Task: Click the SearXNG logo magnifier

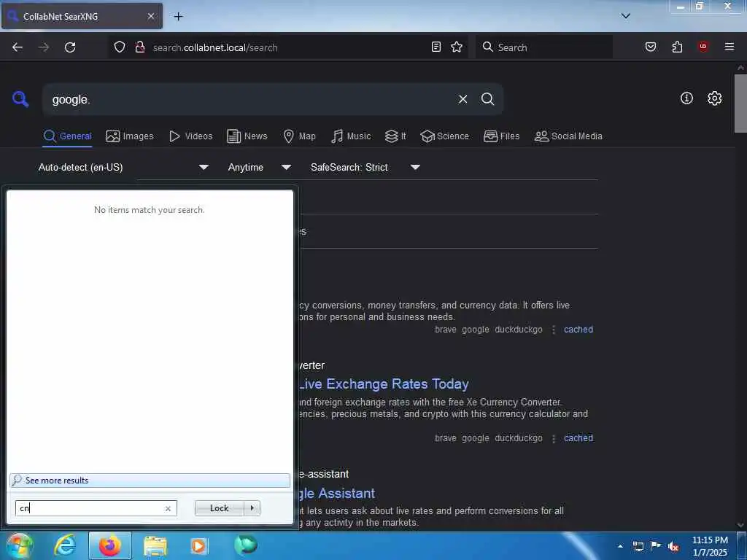Action: pos(20,99)
